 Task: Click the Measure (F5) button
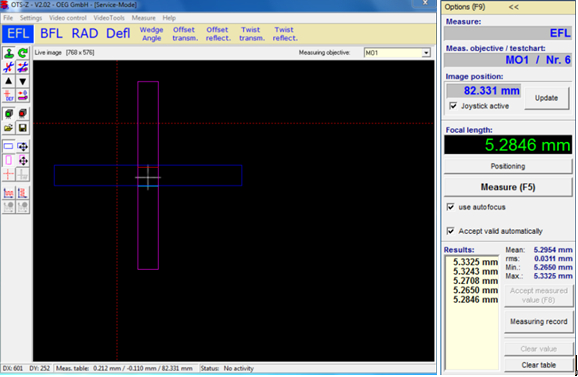click(508, 187)
